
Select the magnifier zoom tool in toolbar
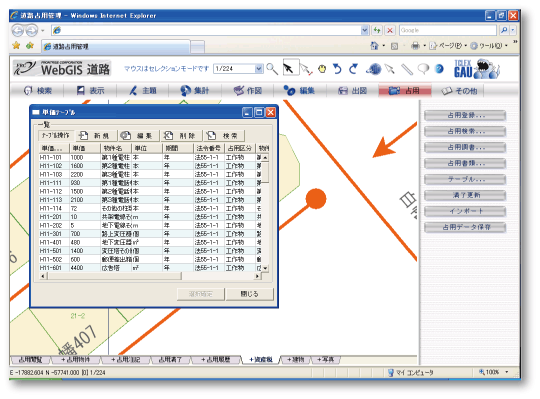(272, 69)
